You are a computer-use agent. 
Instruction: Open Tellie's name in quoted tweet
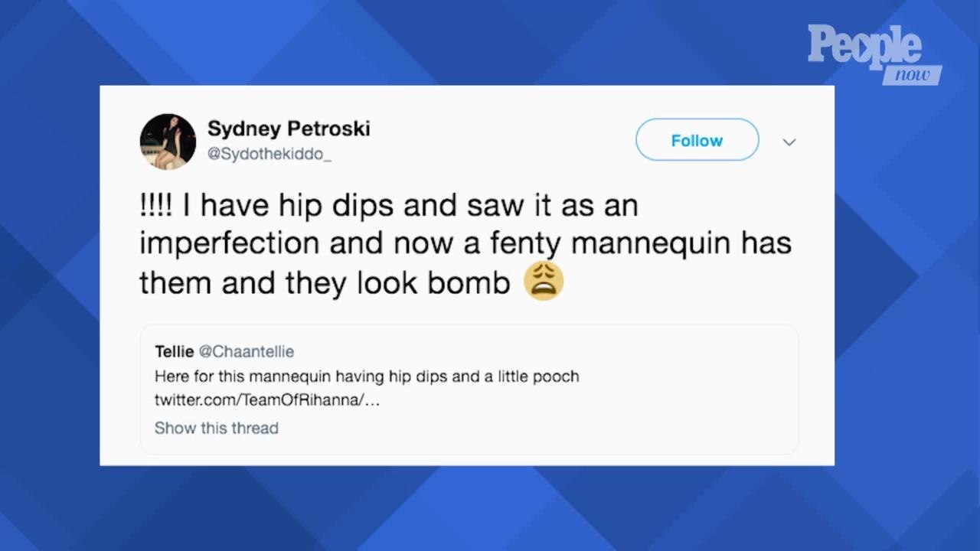pos(175,351)
